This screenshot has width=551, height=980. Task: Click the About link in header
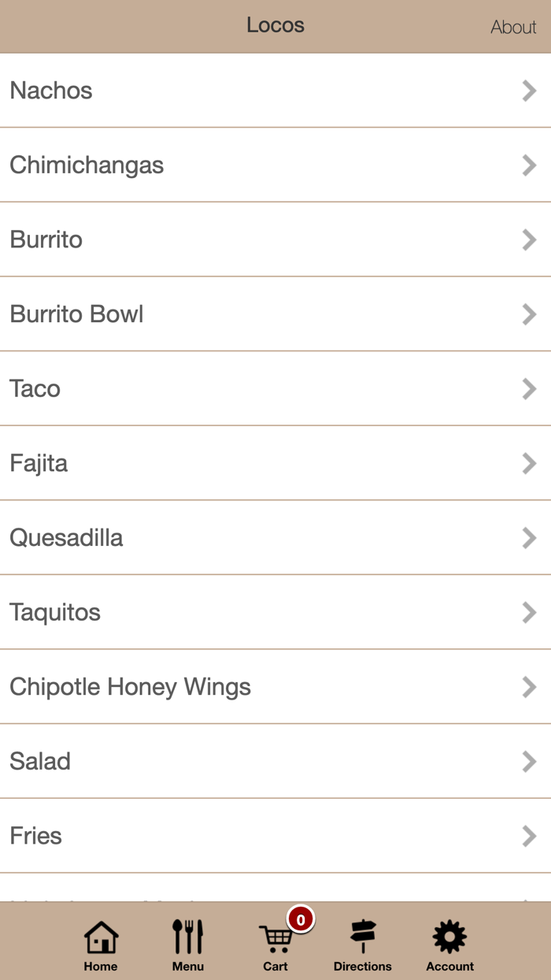click(x=513, y=27)
